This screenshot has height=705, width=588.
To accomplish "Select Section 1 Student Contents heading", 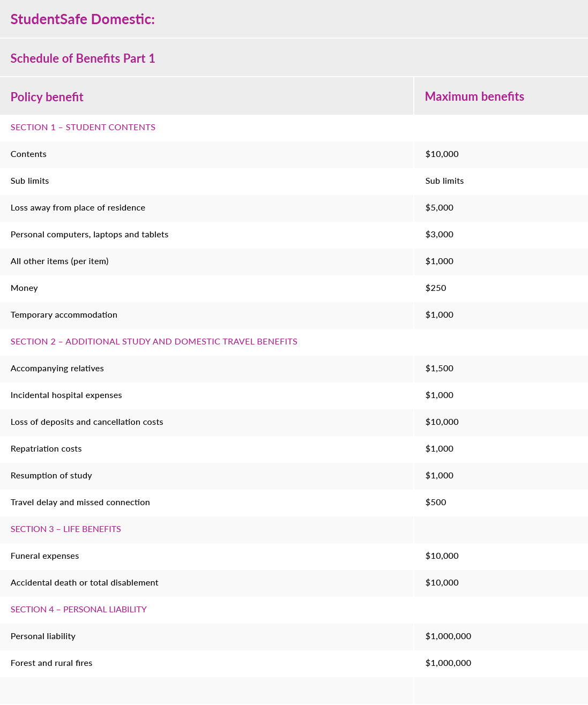I will tap(83, 127).
